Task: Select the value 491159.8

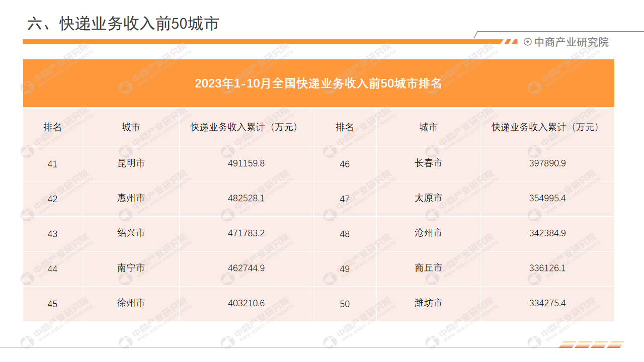Action: [246, 163]
